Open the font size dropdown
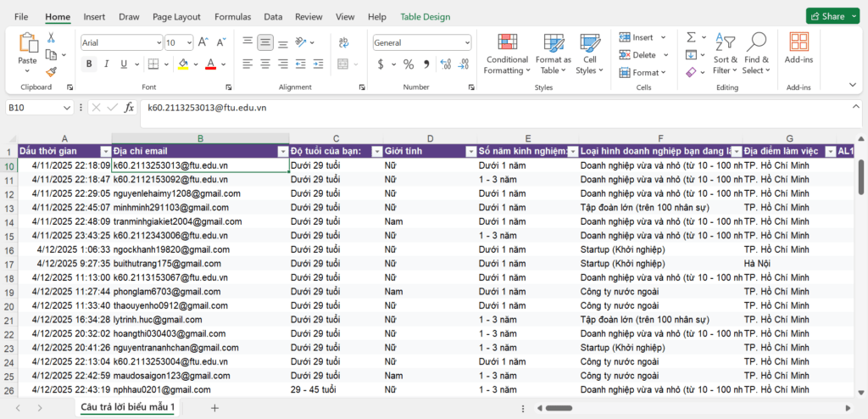868x419 pixels. click(x=189, y=42)
